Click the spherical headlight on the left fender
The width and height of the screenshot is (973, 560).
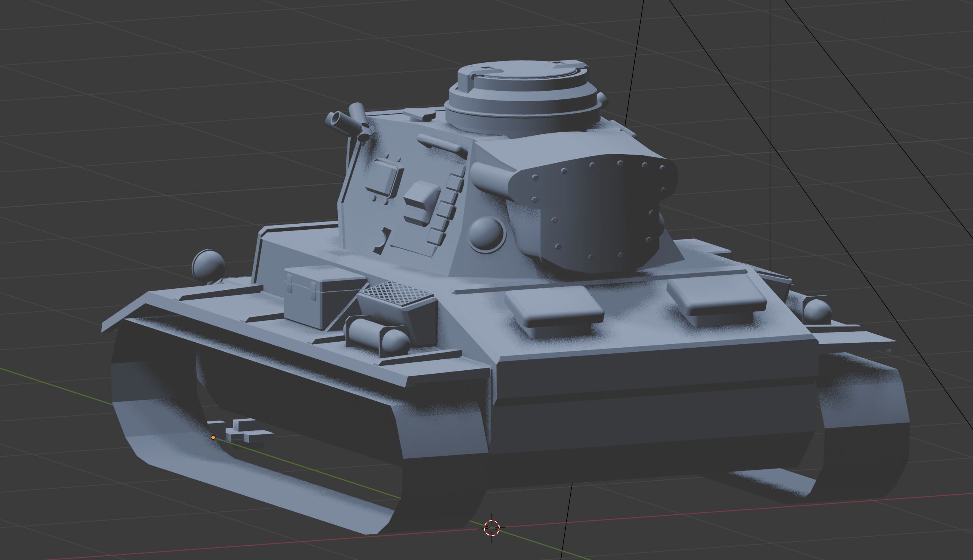tap(208, 266)
